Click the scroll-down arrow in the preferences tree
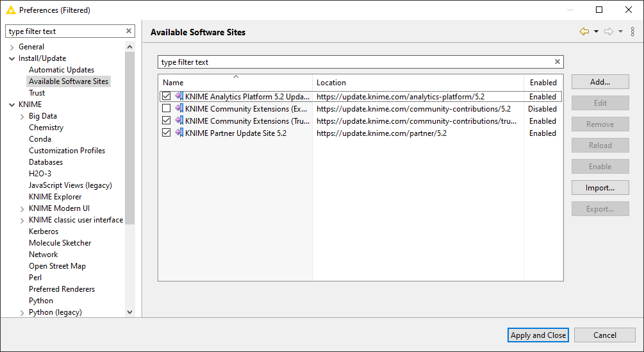This screenshot has height=352, width=644. pos(130,312)
